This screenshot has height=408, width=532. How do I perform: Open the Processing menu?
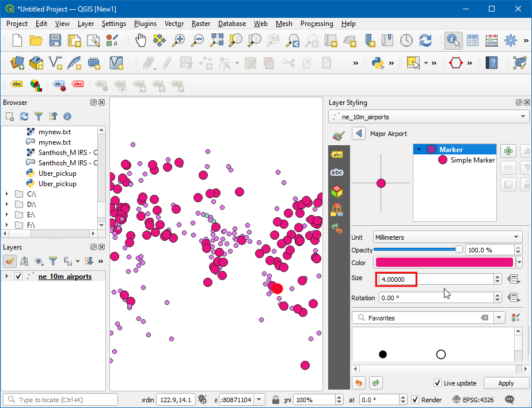316,24
